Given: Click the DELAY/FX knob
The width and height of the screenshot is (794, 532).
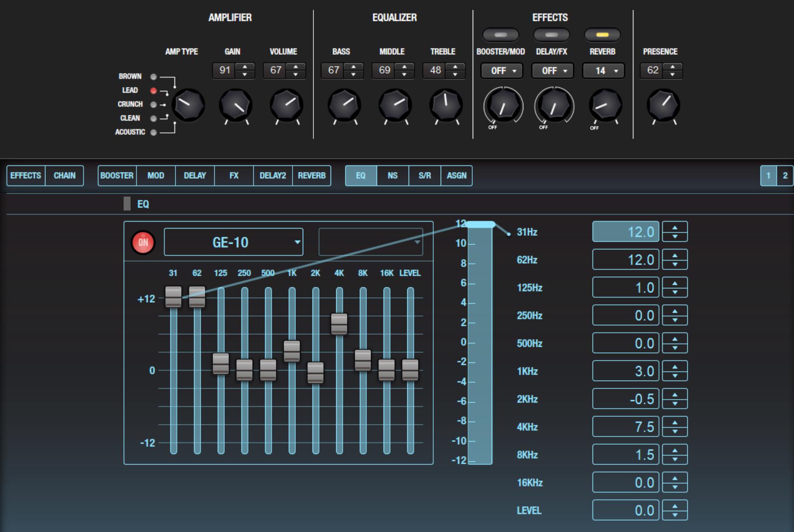Looking at the screenshot, I should [x=554, y=106].
